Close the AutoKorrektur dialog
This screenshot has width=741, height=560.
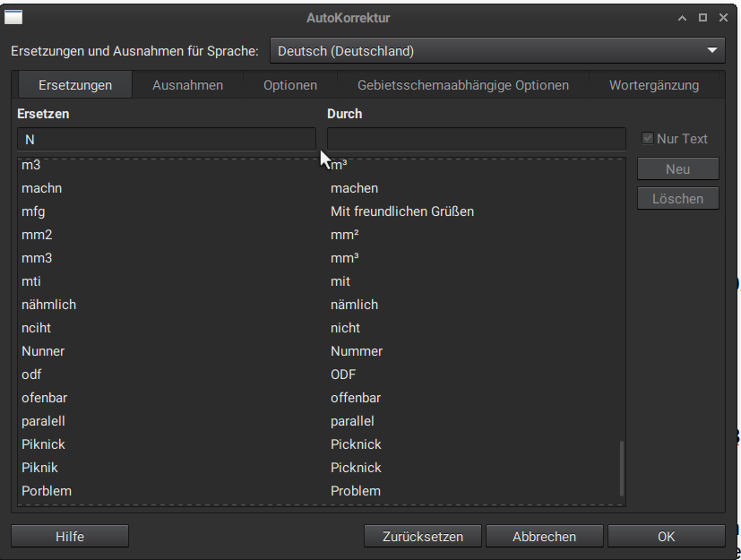(723, 18)
